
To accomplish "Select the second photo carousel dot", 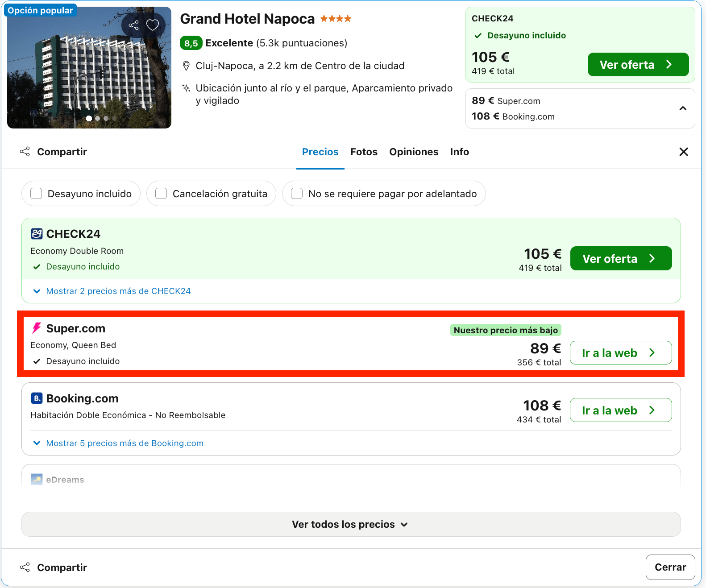I will click(98, 118).
